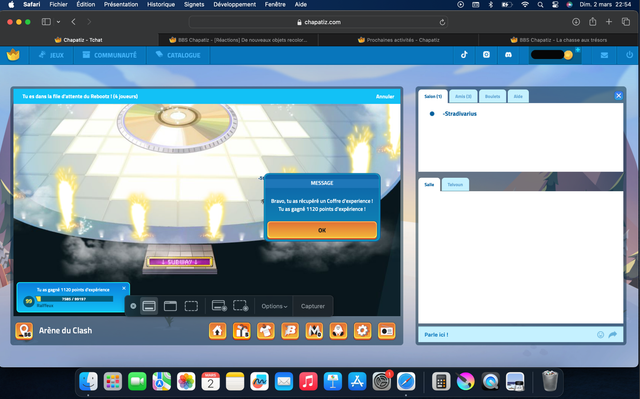Expand screenshot Options dropdown
This screenshot has height=399, width=640.
click(274, 306)
